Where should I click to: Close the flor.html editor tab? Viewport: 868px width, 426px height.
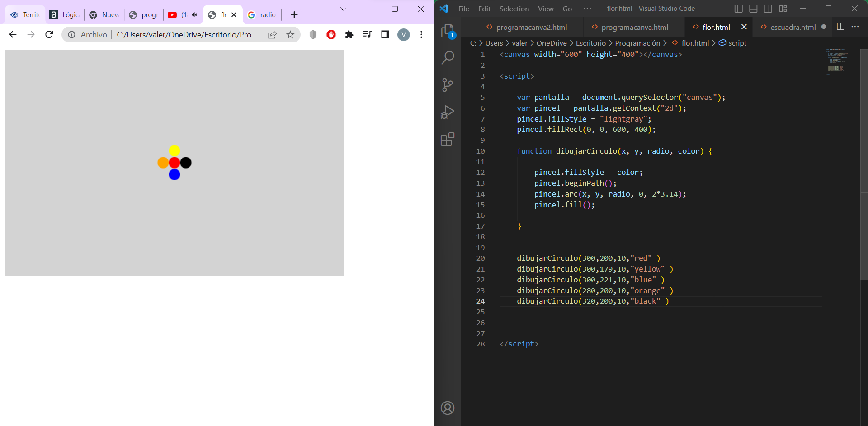(x=744, y=27)
